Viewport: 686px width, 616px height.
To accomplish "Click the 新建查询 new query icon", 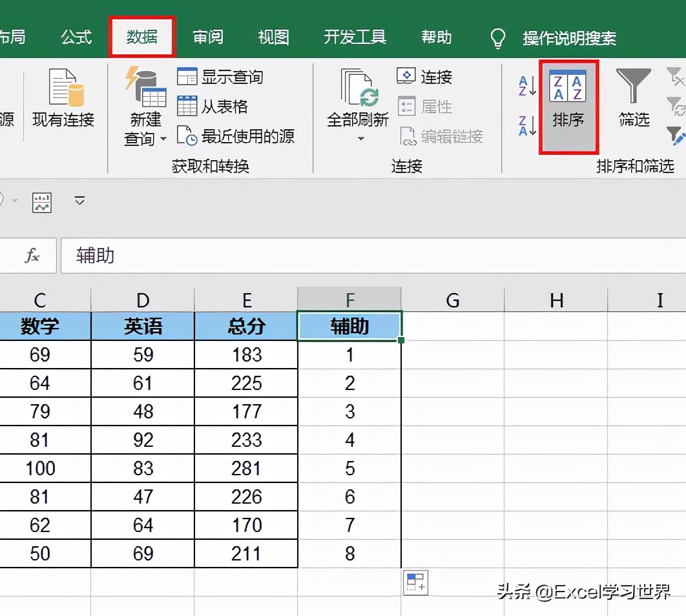I will 146,87.
